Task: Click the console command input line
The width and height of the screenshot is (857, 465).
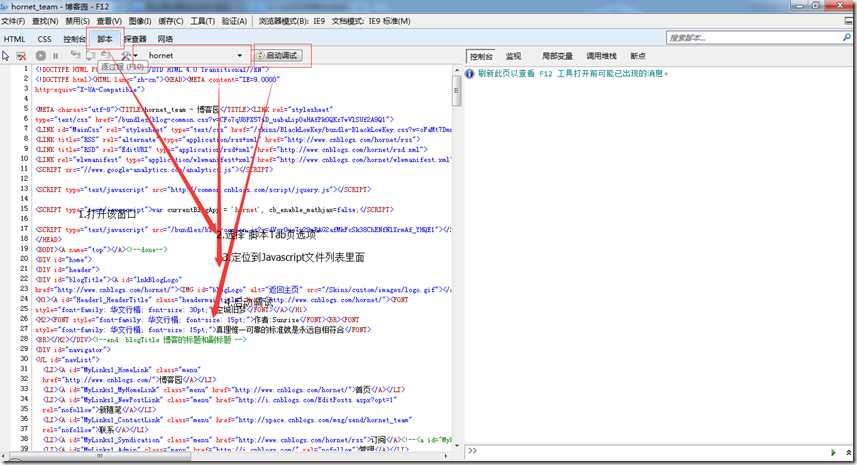Action: [653, 452]
